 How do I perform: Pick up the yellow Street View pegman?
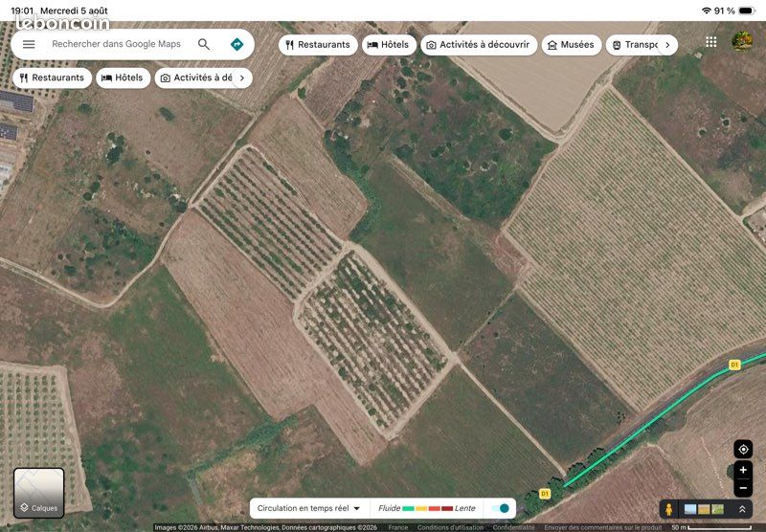coord(668,510)
